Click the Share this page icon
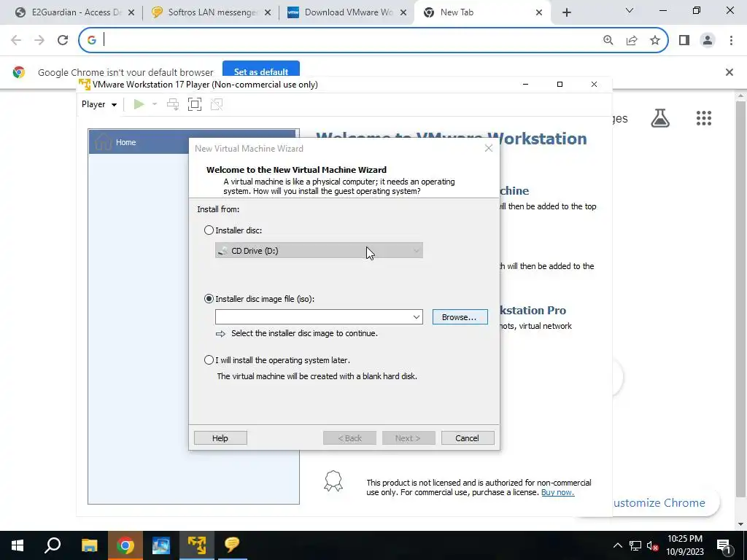Viewport: 747px width, 560px height. pyautogui.click(x=632, y=40)
